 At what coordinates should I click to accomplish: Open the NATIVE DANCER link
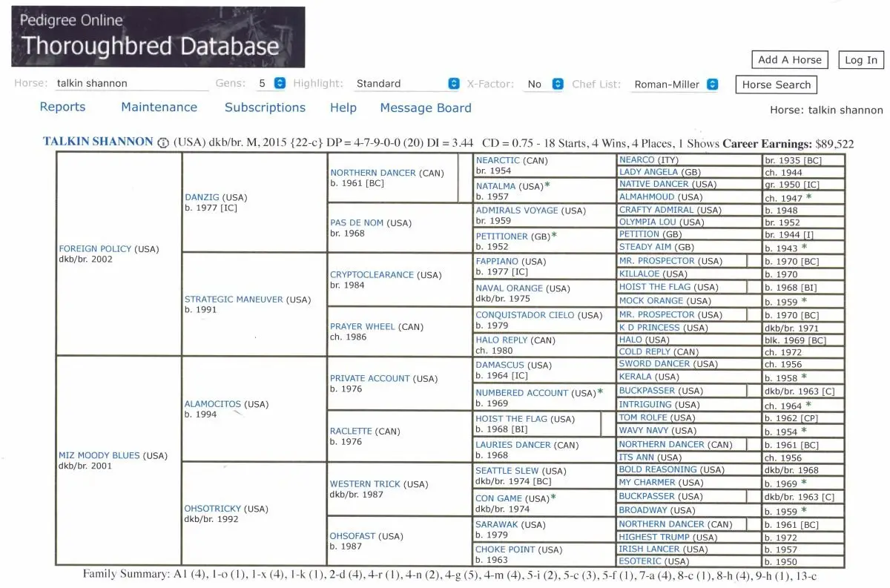coord(656,184)
